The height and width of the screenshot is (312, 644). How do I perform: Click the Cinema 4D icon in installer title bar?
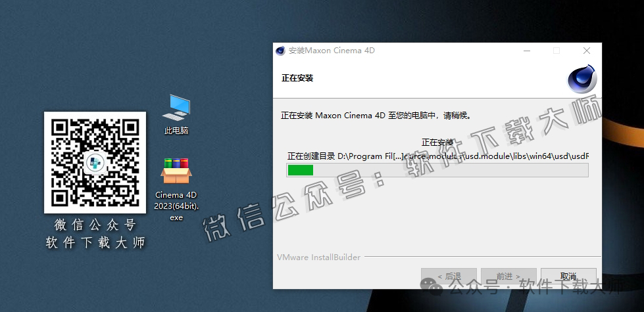[280, 51]
